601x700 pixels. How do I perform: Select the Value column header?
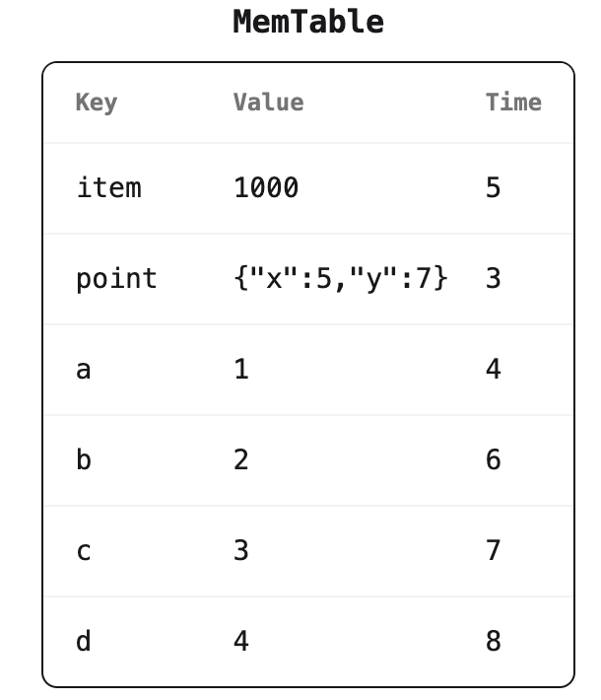point(269,102)
